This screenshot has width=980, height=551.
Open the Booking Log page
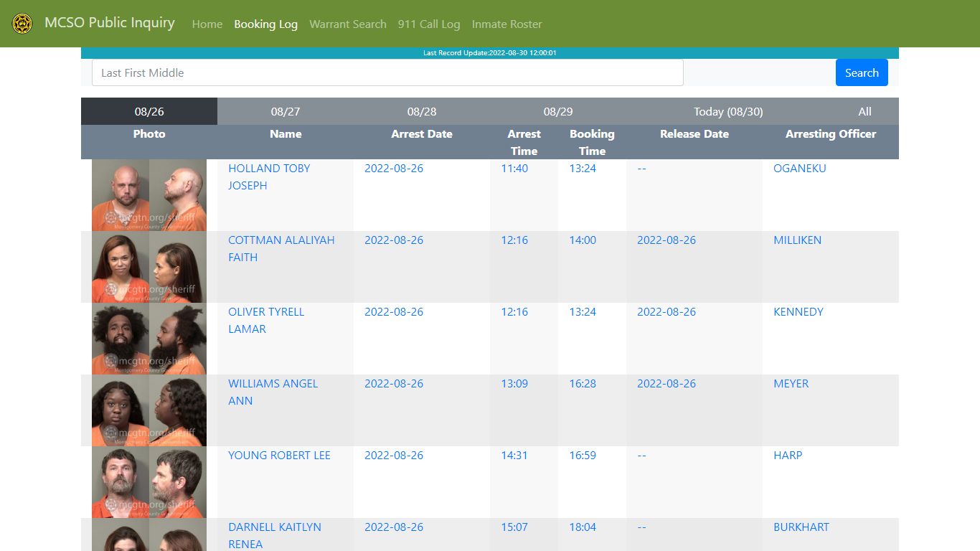pyautogui.click(x=265, y=24)
